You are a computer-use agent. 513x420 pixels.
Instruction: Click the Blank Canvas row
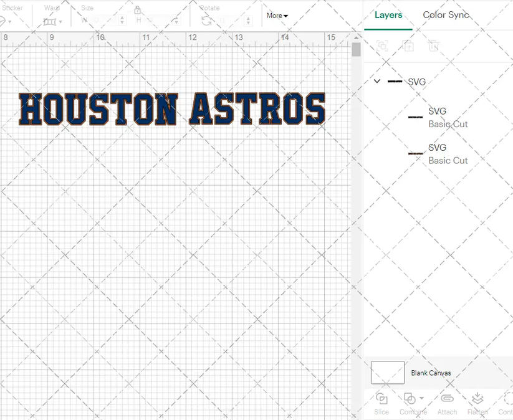coord(429,373)
